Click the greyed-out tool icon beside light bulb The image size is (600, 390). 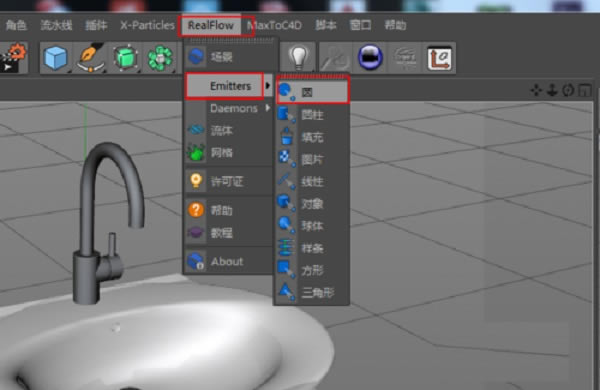(334, 58)
